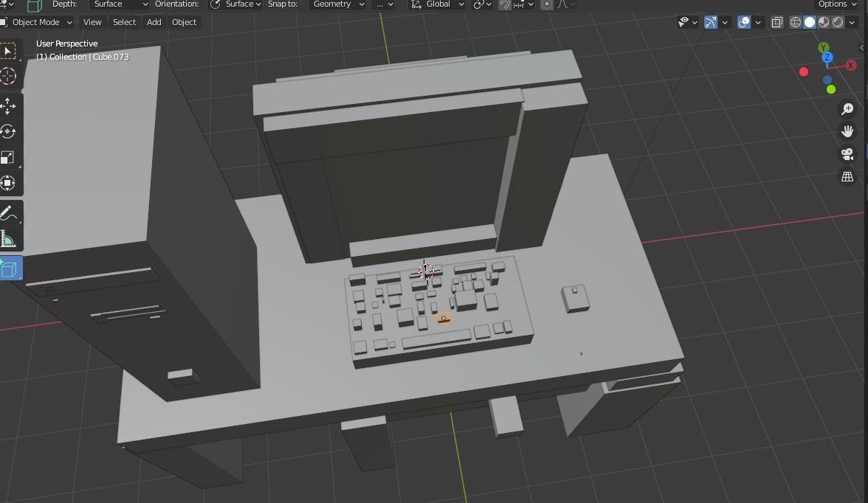Click the Pan view hand icon
The height and width of the screenshot is (503, 868).
coord(847,131)
